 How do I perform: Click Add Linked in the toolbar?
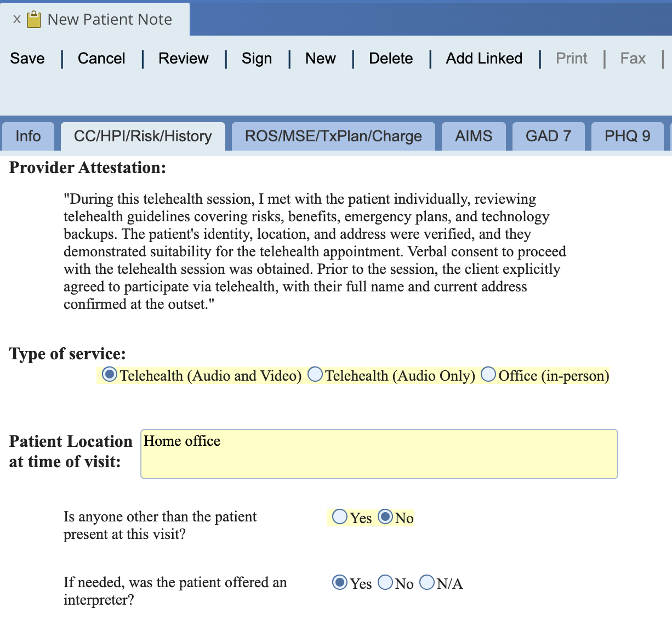tap(484, 58)
